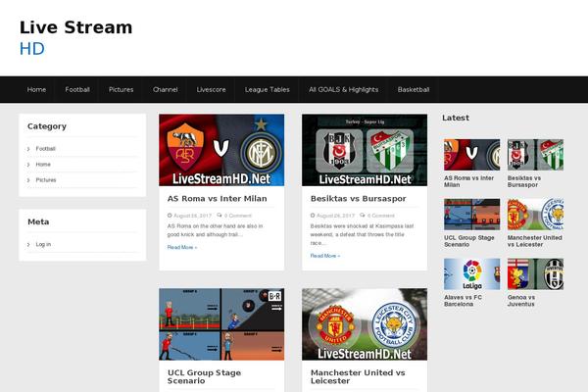Click Latest caption Alaves vs FC Barcelona
This screenshot has width=588, height=392.
(463, 301)
